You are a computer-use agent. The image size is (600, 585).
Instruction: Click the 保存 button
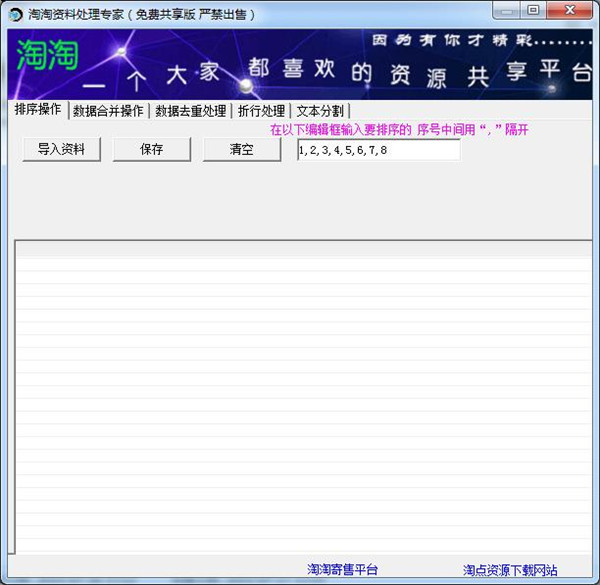[x=152, y=149]
